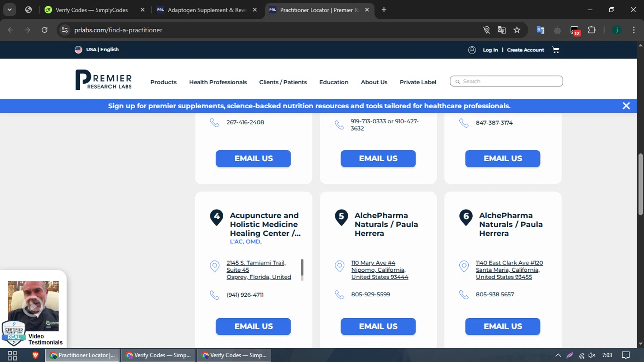Open the 2145 S. Tamiami Trail address link
The image size is (644, 362).
pyautogui.click(x=259, y=270)
